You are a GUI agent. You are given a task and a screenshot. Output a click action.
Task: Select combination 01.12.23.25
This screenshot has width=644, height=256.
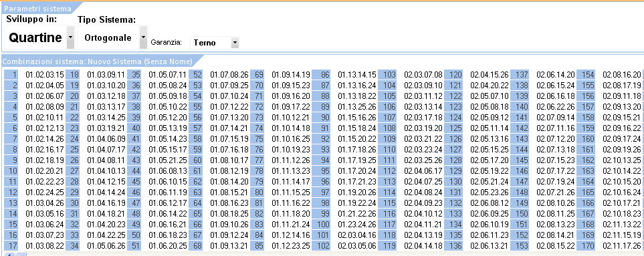tap(291, 245)
